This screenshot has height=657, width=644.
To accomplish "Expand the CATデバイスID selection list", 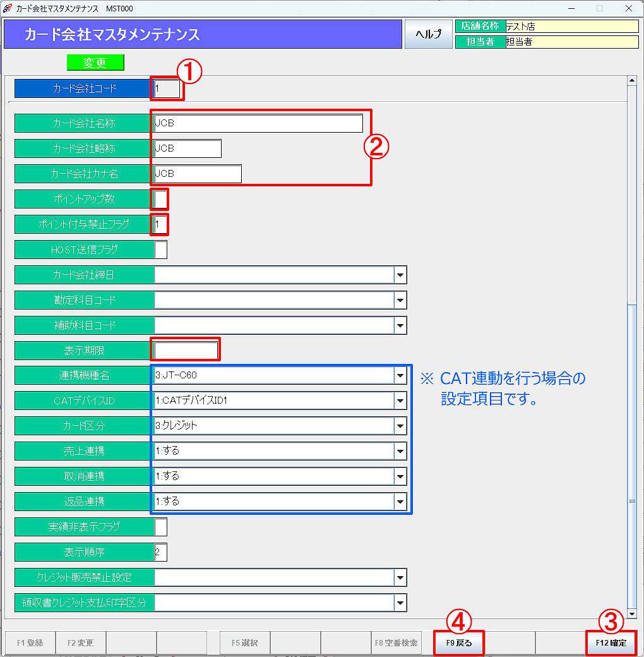I will tap(400, 400).
